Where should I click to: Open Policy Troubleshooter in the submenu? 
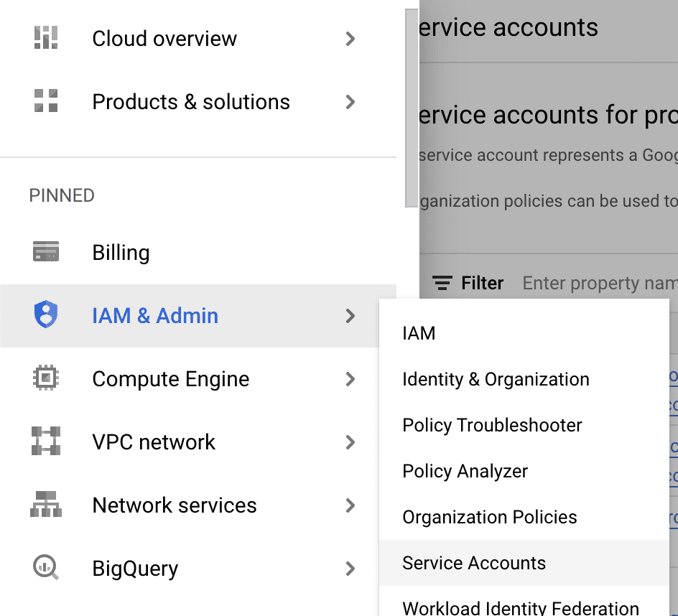[492, 425]
